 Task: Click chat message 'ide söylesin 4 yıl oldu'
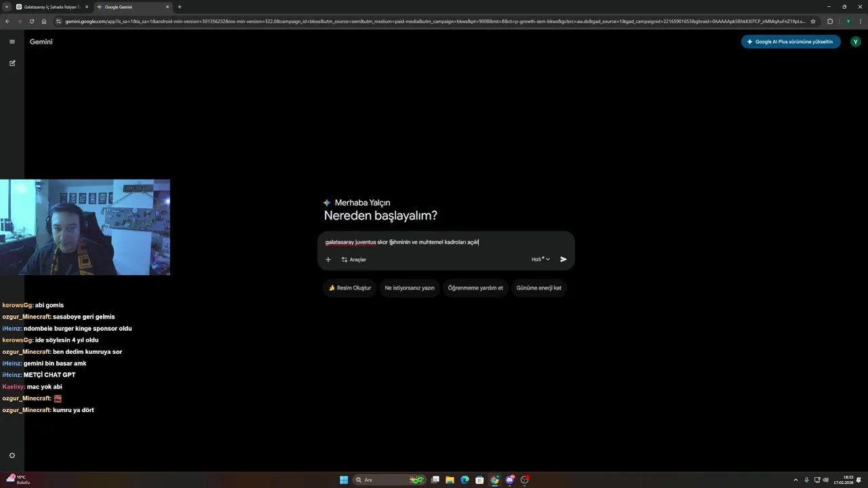point(67,340)
